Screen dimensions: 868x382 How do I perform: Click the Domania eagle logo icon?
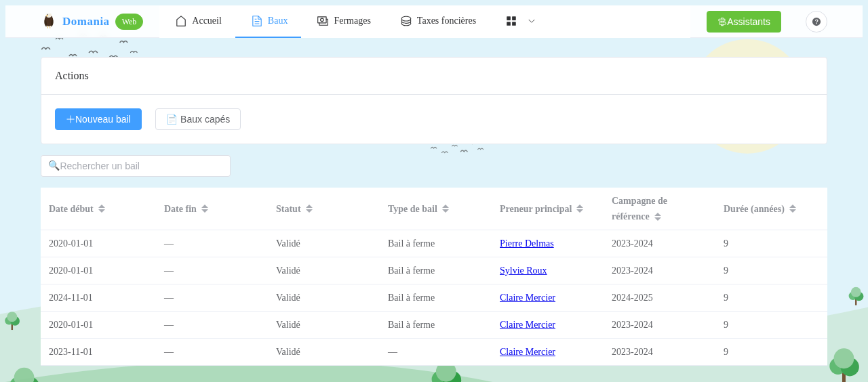click(x=48, y=21)
